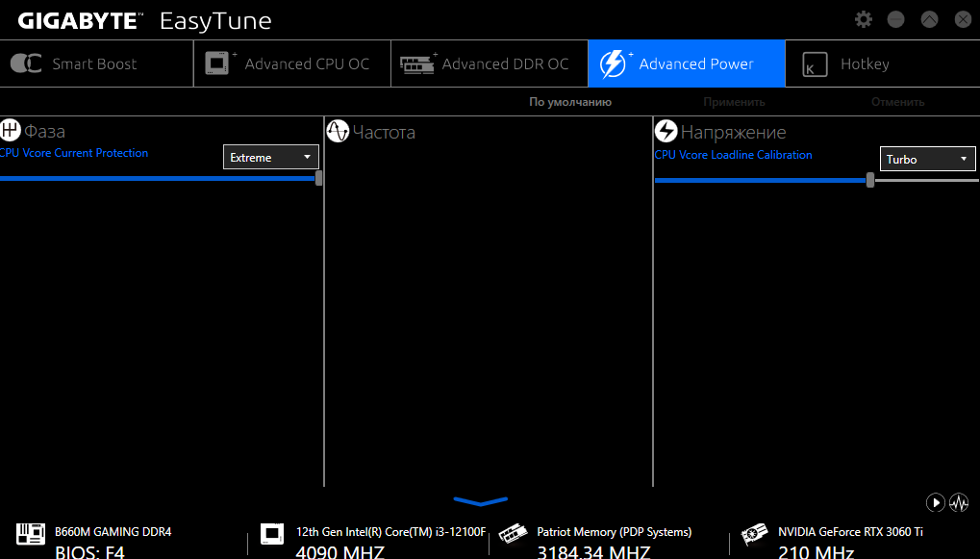
Task: Switch to the Smart Boost tab
Action: [97, 64]
